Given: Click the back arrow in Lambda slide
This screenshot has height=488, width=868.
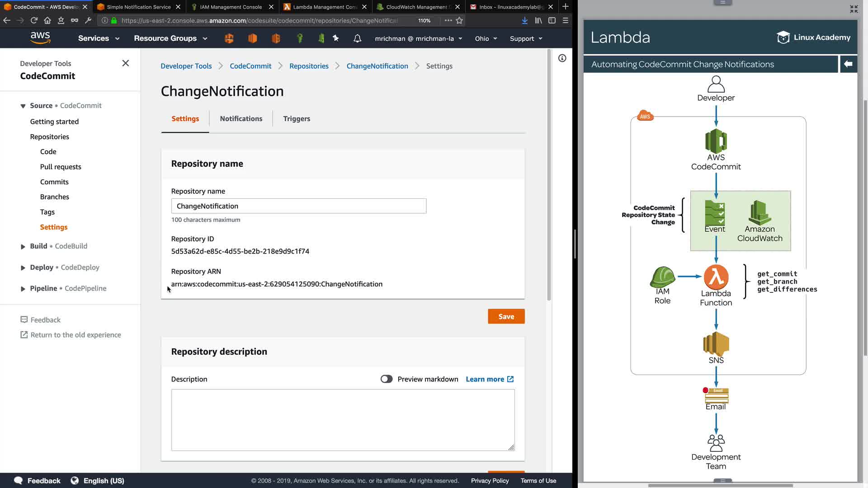Looking at the screenshot, I should coord(848,64).
